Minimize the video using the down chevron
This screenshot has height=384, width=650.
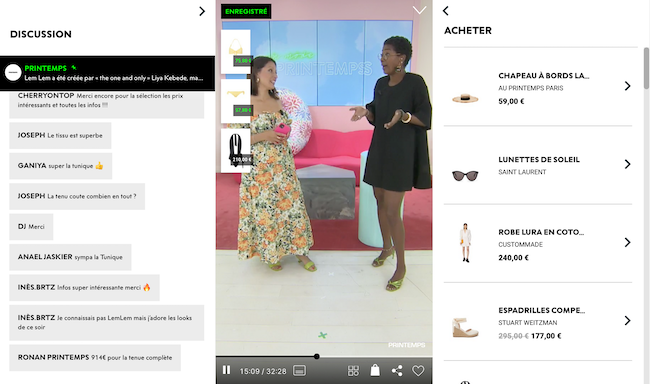point(420,10)
